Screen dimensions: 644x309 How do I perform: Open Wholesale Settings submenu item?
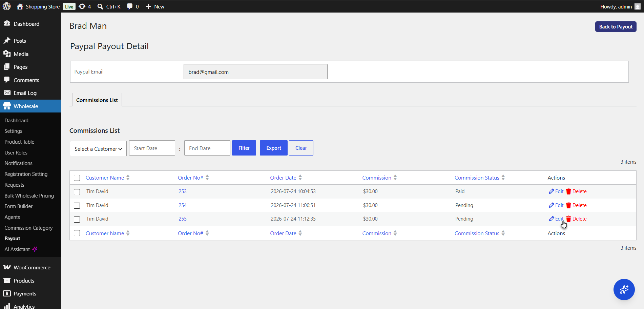point(13,131)
